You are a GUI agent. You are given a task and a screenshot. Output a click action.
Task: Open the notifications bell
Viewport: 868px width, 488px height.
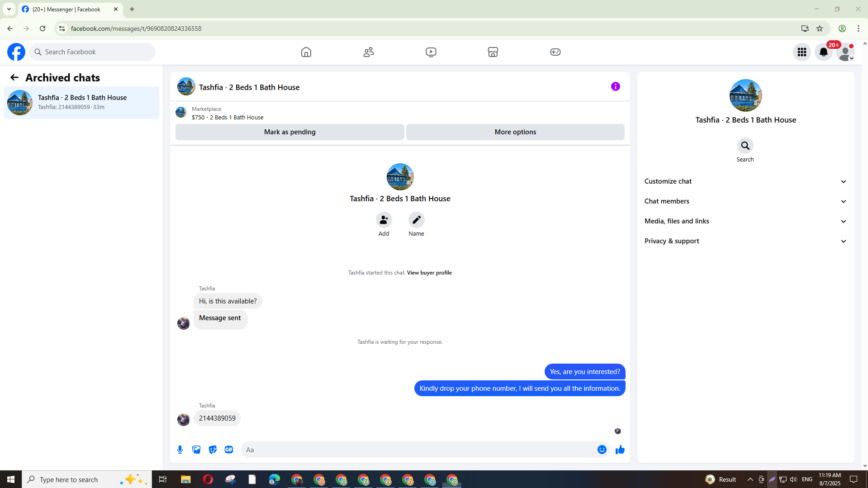pos(824,52)
